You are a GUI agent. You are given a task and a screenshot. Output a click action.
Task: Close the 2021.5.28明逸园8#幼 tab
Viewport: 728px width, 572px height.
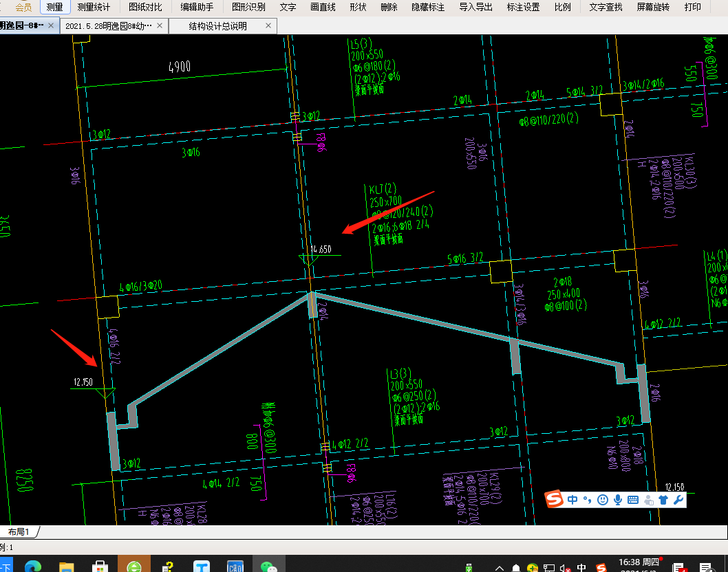pos(160,25)
